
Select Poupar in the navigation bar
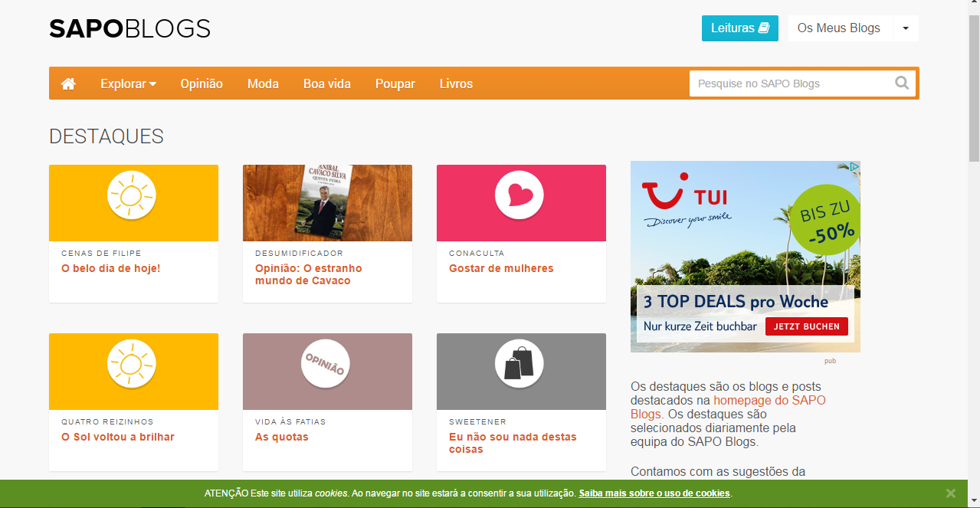point(395,84)
